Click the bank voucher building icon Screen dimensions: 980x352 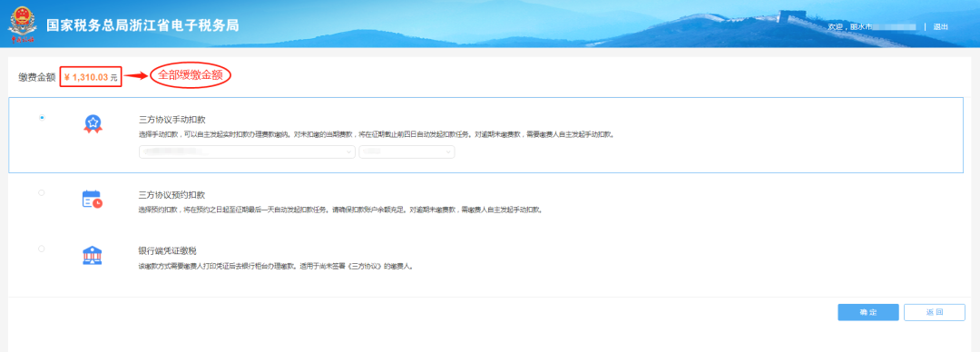pyautogui.click(x=93, y=255)
